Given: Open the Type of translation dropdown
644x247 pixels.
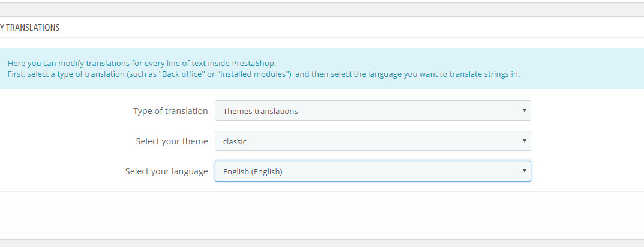Looking at the screenshot, I should [x=372, y=110].
